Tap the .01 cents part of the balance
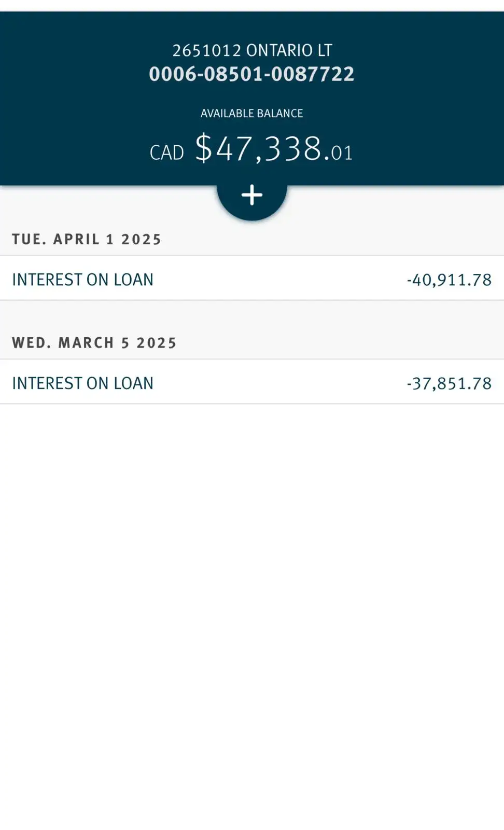The image size is (504, 830). [x=338, y=153]
